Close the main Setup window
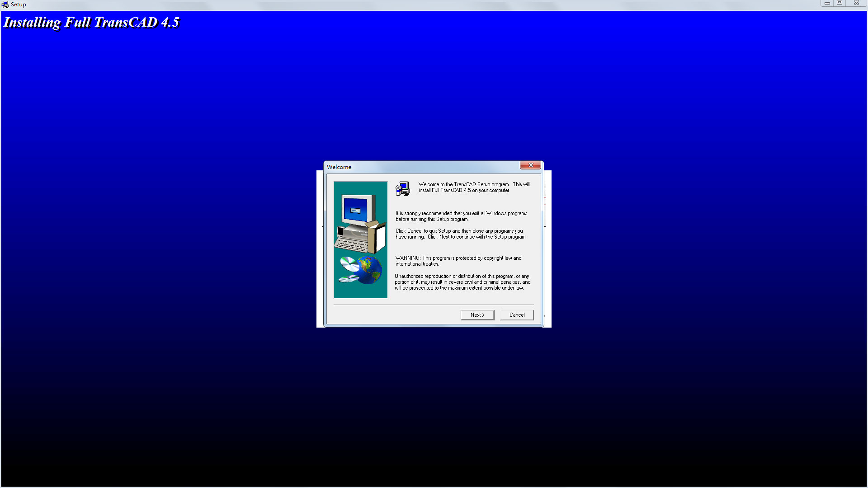This screenshot has width=868, height=488. [856, 3]
